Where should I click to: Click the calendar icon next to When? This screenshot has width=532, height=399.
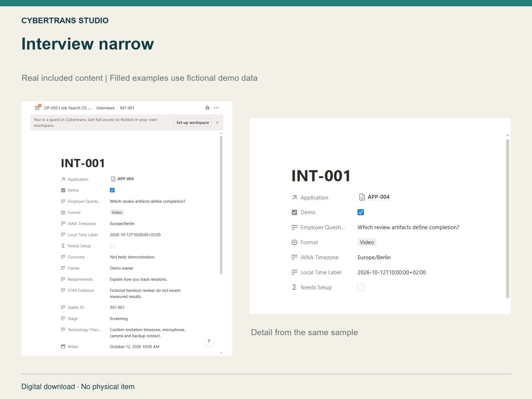(63, 346)
